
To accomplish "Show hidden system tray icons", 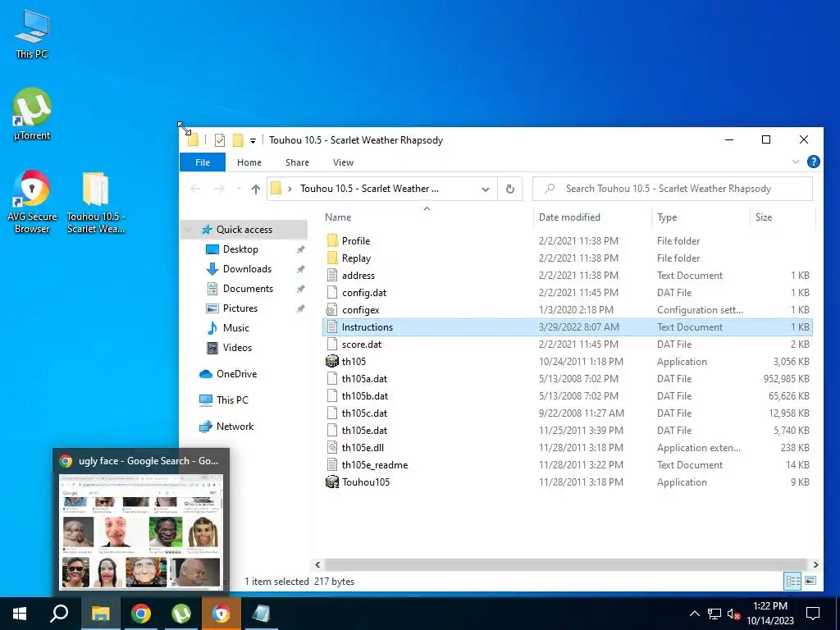I will coord(694,614).
